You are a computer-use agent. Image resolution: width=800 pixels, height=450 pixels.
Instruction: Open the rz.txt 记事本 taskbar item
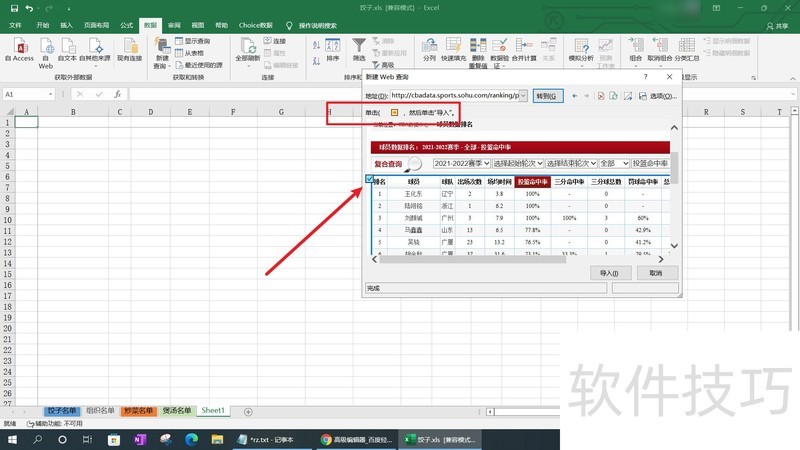click(272, 439)
